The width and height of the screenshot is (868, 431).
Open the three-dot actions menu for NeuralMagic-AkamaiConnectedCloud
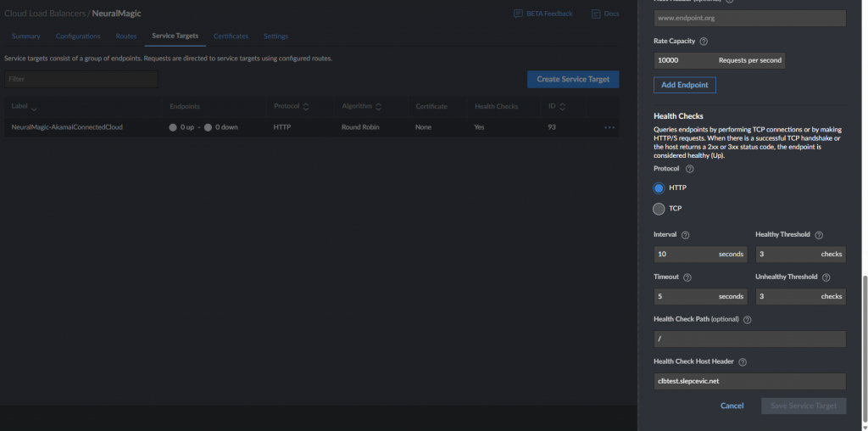point(609,127)
